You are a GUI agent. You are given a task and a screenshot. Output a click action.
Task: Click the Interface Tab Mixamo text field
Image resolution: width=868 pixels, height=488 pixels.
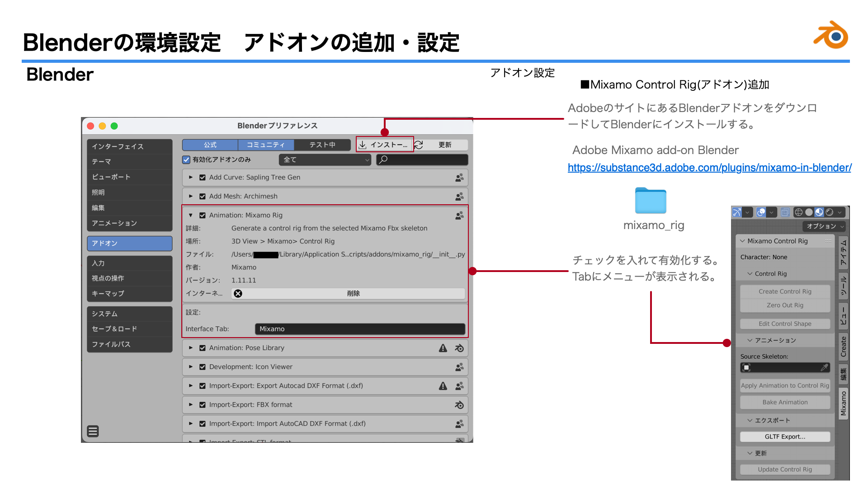coord(360,329)
